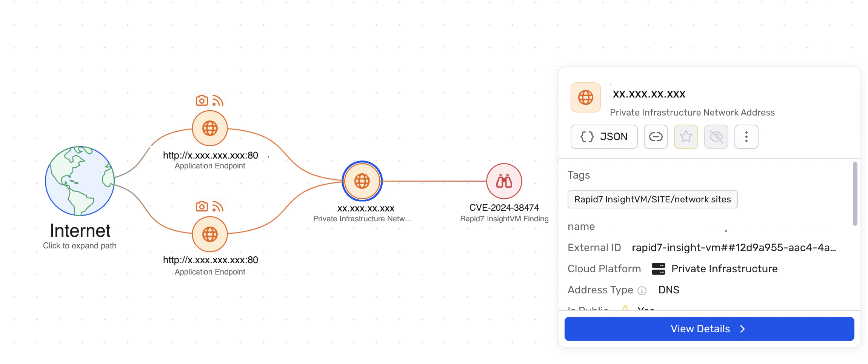Viewport: 868px width, 364px height.
Task: Click camera icon above lower endpoint
Action: pyautogui.click(x=202, y=207)
